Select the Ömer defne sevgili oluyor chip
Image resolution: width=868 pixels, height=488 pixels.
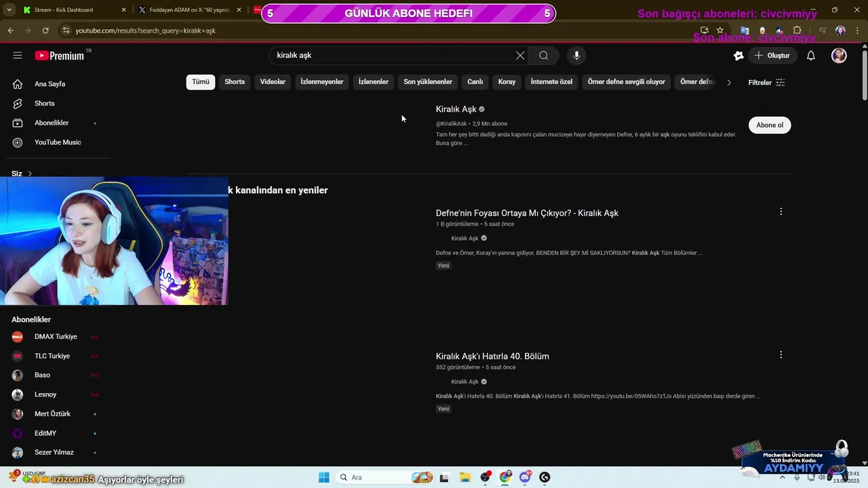627,82
